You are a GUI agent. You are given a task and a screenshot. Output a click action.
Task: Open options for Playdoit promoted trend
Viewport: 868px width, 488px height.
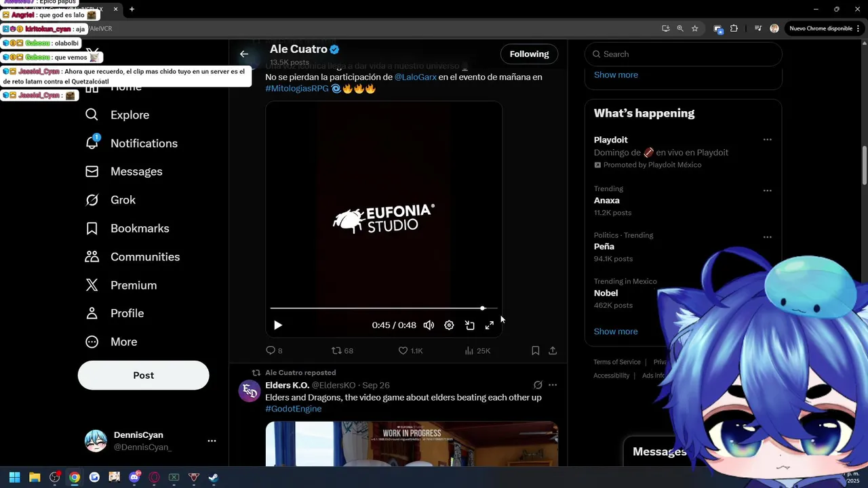tap(767, 140)
